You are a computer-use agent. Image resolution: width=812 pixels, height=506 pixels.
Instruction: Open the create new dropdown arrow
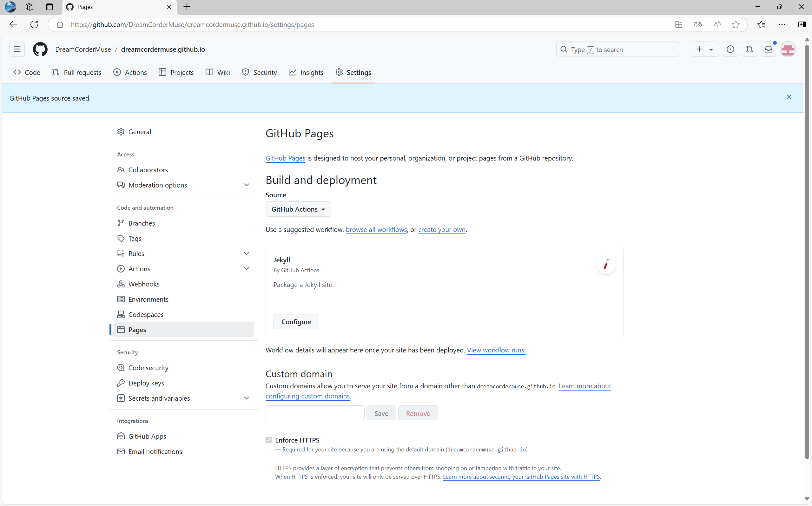[711, 49]
